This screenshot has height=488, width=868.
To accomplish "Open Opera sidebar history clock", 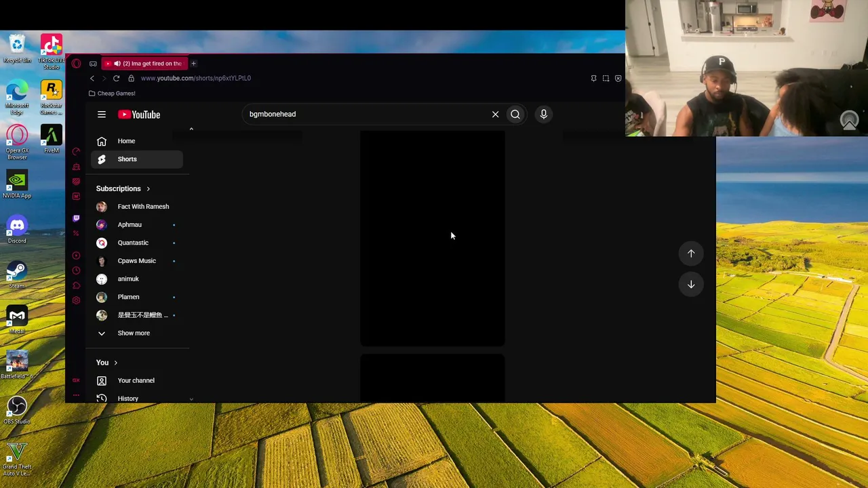I will [76, 270].
